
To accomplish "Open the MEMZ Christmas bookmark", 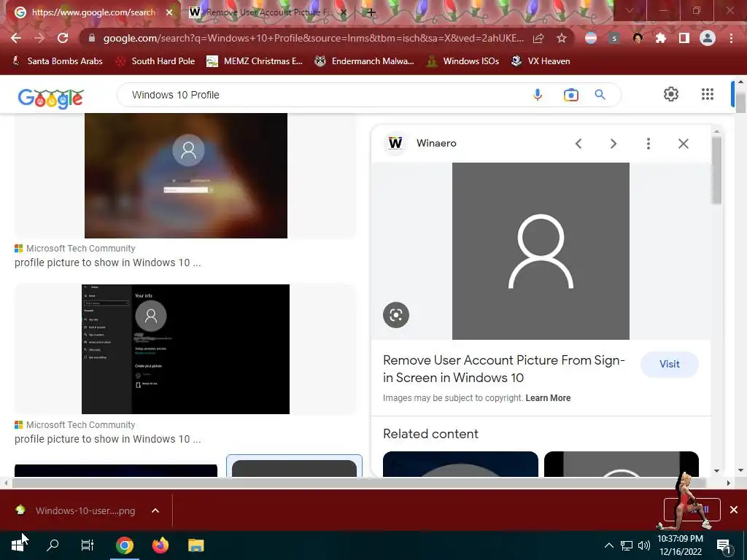I will pos(255,61).
